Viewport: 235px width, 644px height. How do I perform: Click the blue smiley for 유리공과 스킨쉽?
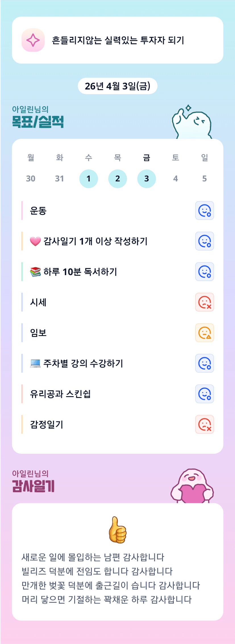pyautogui.click(x=204, y=394)
